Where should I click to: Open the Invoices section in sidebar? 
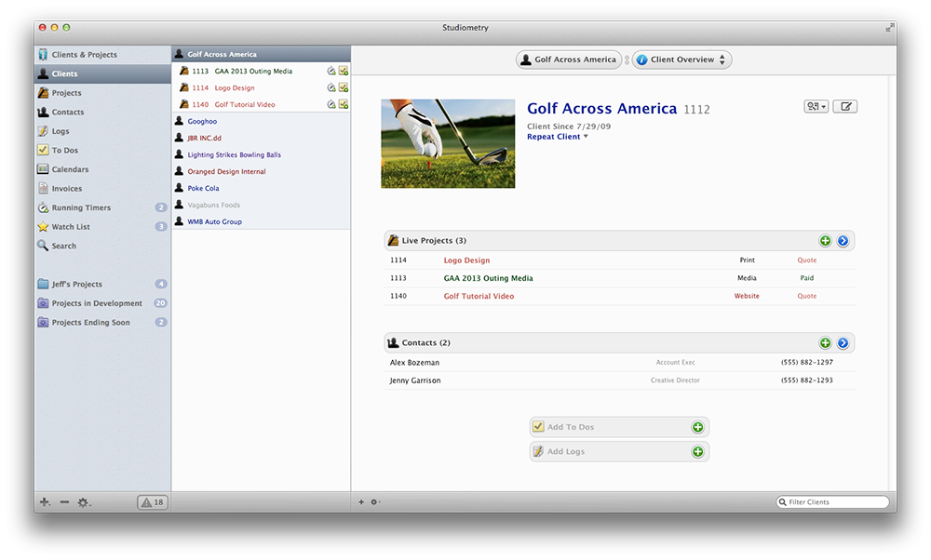[x=66, y=189]
